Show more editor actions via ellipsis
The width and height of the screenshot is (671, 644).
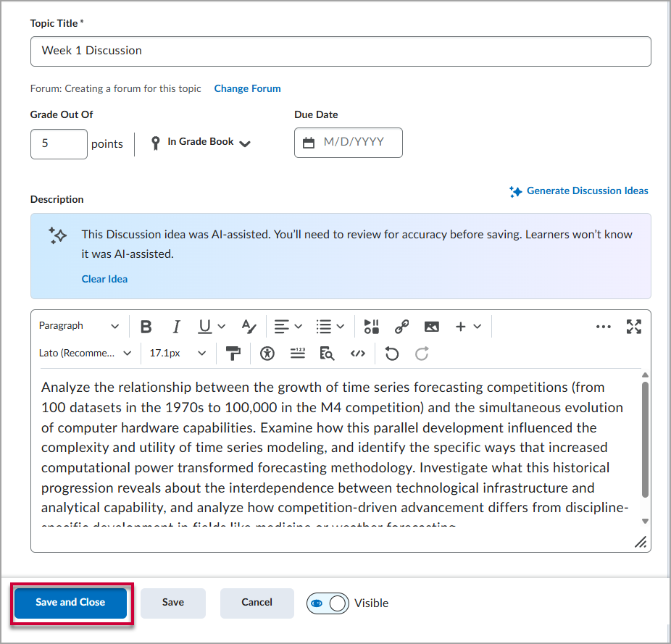click(x=604, y=327)
